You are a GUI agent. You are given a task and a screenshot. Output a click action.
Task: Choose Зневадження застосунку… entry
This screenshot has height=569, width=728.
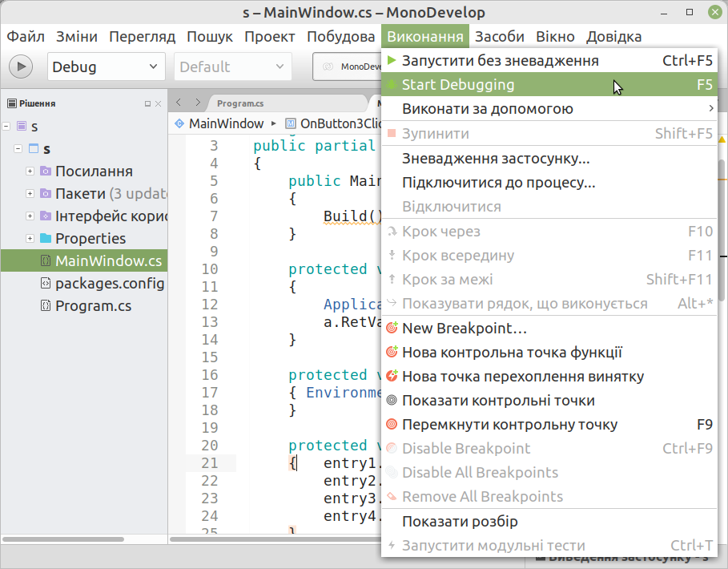tap(549, 159)
